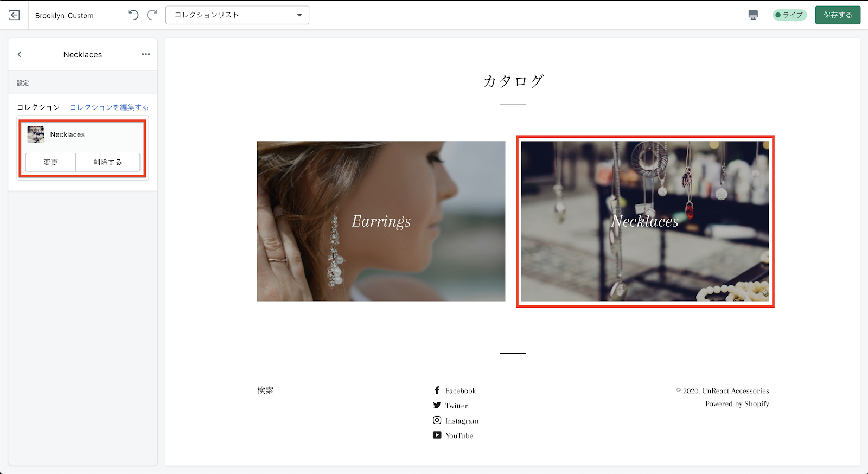Screen dimensions: 868x474
Task: Go back from the Necklaces panel
Action: coord(20,54)
